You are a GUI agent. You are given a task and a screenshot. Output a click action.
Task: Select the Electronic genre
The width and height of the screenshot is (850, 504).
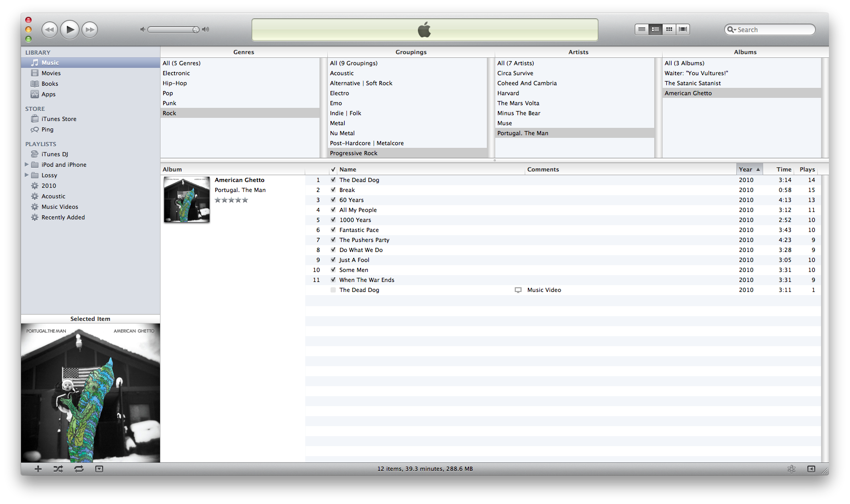point(240,73)
